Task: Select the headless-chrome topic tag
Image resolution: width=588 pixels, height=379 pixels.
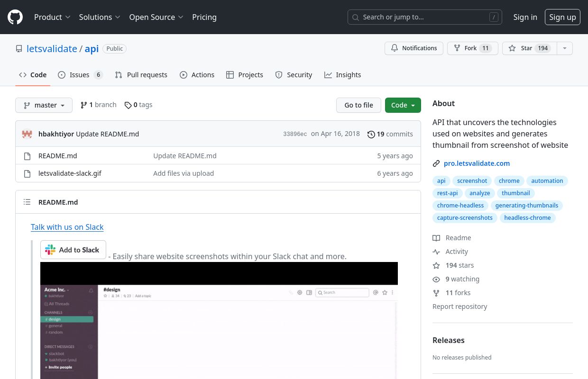Action: (x=527, y=218)
